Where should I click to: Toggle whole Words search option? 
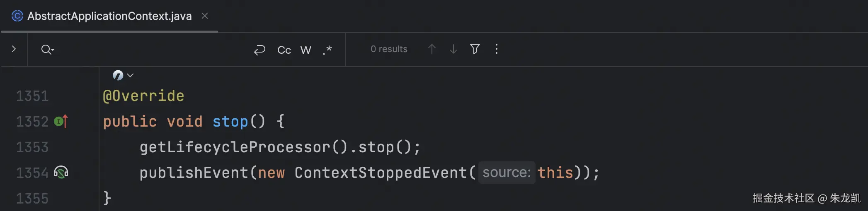[x=305, y=50]
